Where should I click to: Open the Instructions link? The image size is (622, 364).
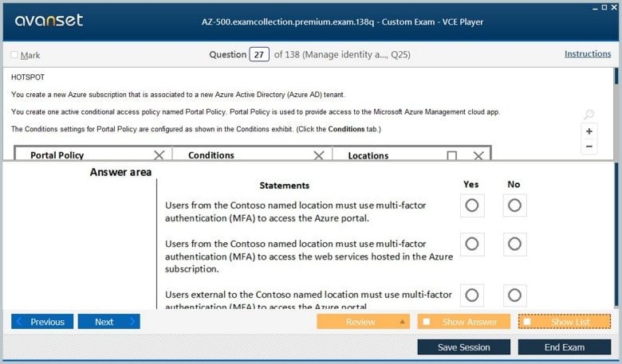click(588, 54)
